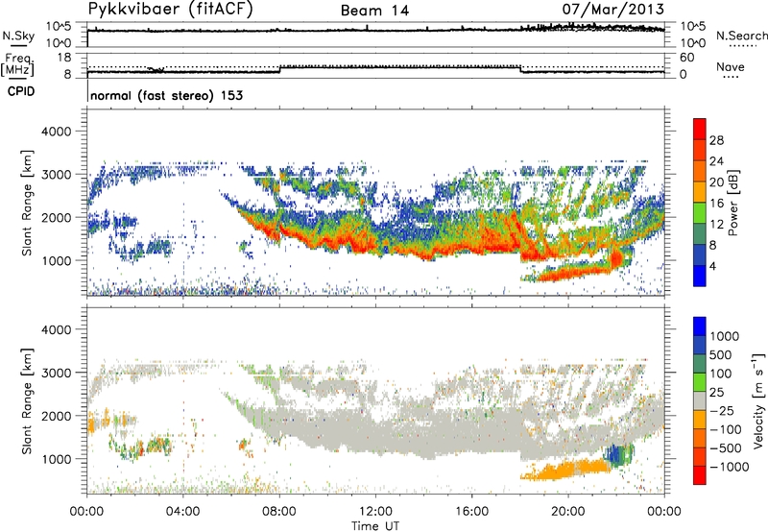Click the blue bottom segment of the power color bar
Viewport: 768px width, 532px height.
[700, 276]
